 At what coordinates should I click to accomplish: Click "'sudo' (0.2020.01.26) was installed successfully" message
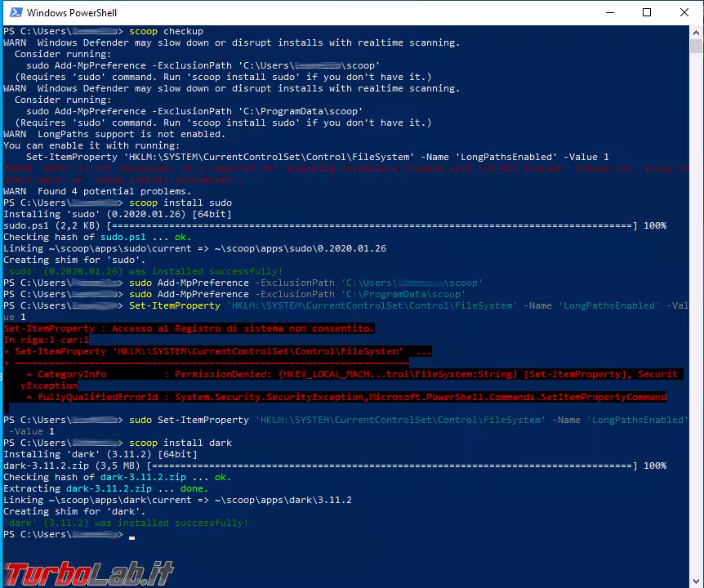tap(143, 271)
